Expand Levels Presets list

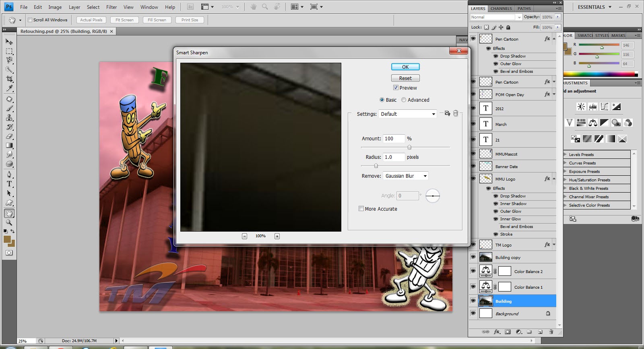tap(566, 154)
